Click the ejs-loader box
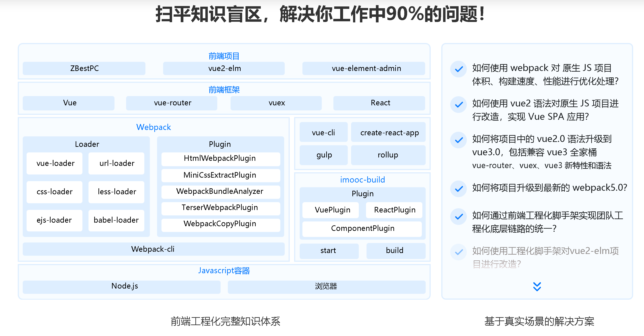644x336 pixels. (55, 220)
